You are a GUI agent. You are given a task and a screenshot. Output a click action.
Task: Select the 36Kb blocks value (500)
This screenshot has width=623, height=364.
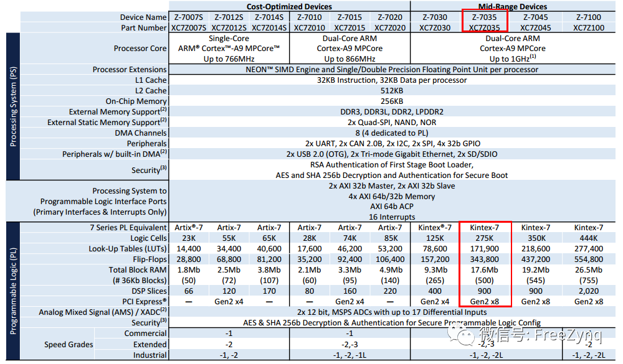(484, 280)
